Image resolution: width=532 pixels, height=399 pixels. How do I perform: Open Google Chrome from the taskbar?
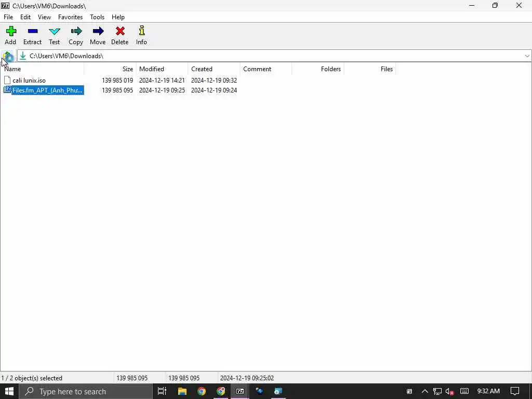coord(202,392)
